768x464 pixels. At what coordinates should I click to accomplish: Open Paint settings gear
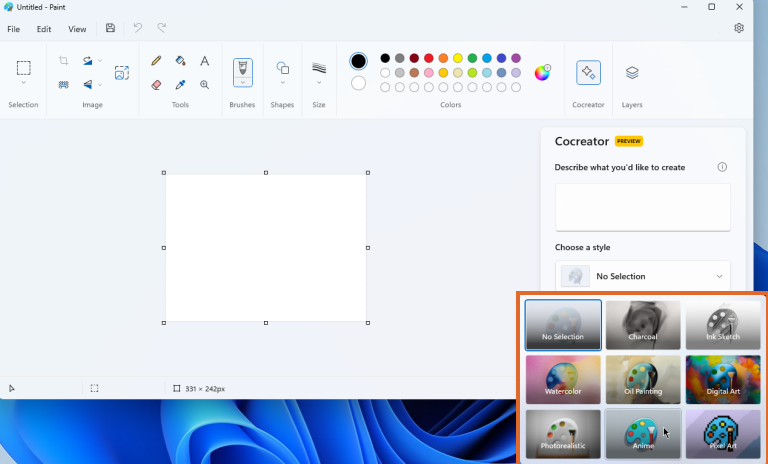739,28
